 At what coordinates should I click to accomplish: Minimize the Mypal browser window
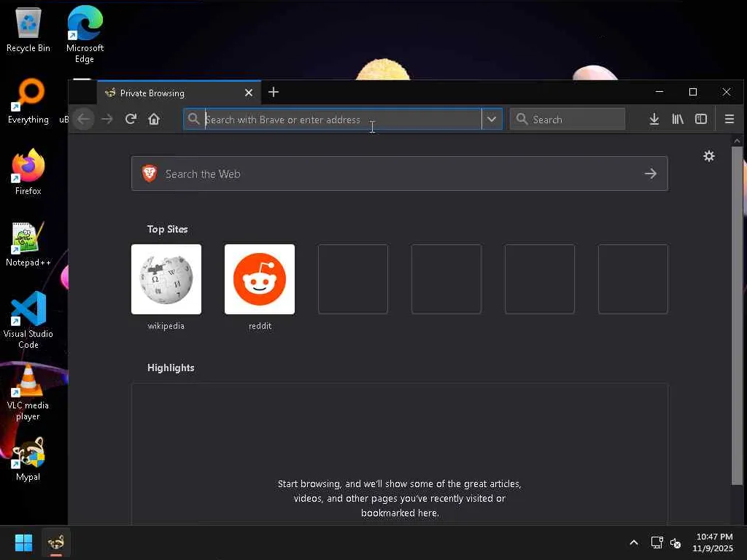pos(659,92)
